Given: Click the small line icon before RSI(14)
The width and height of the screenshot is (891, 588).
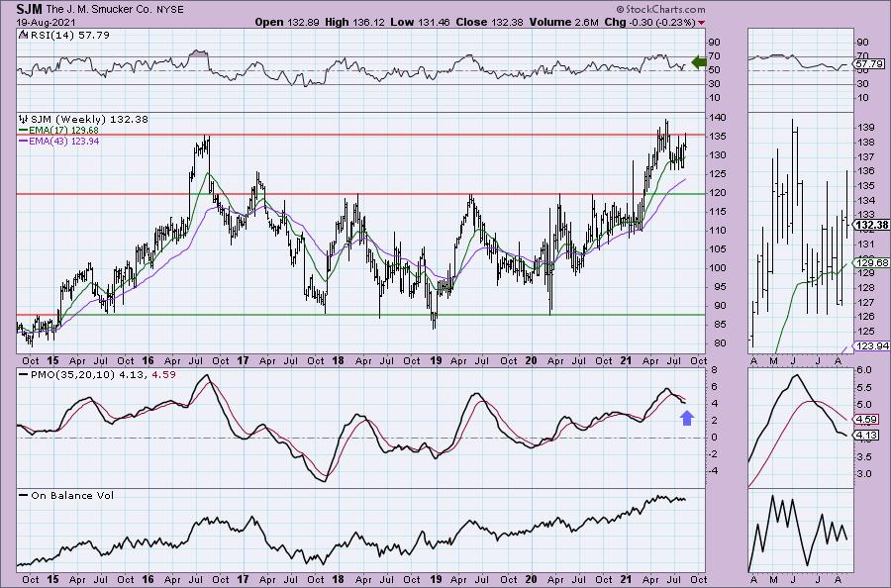Looking at the screenshot, I should [x=23, y=36].
